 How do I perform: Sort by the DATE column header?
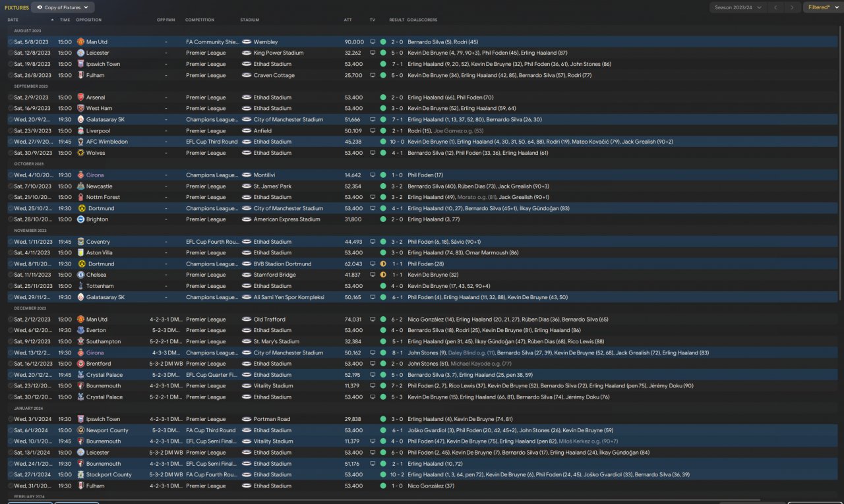13,20
